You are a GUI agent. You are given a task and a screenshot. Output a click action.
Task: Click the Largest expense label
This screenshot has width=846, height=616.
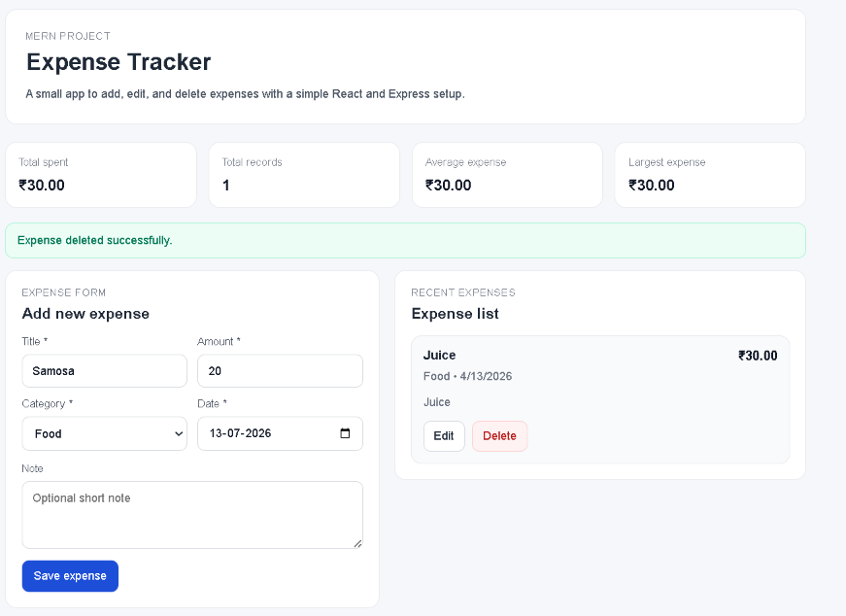point(667,162)
